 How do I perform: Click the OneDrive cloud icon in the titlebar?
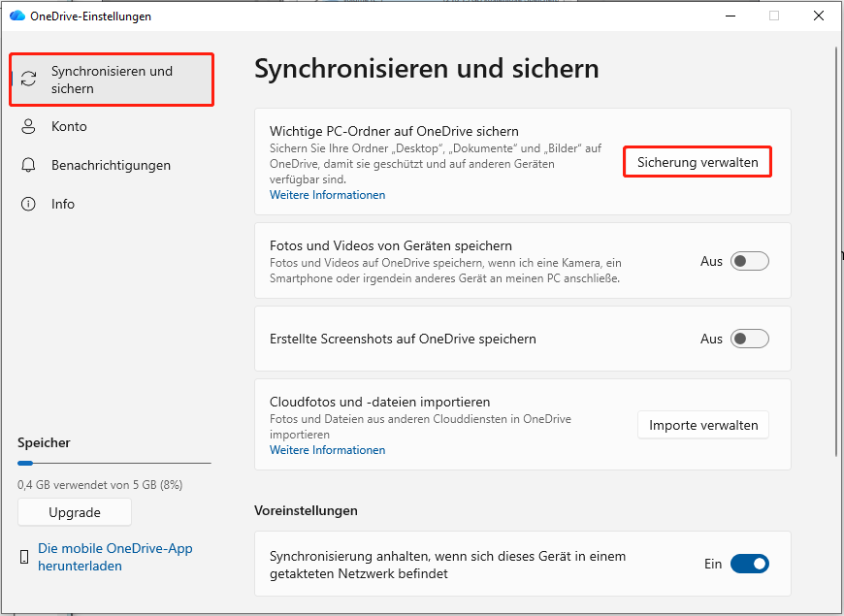click(17, 16)
